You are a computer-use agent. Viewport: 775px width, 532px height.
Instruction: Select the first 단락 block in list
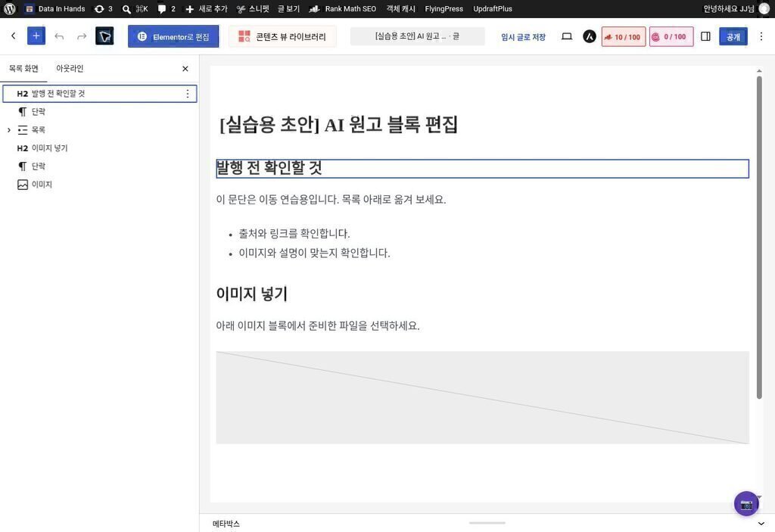pos(100,112)
